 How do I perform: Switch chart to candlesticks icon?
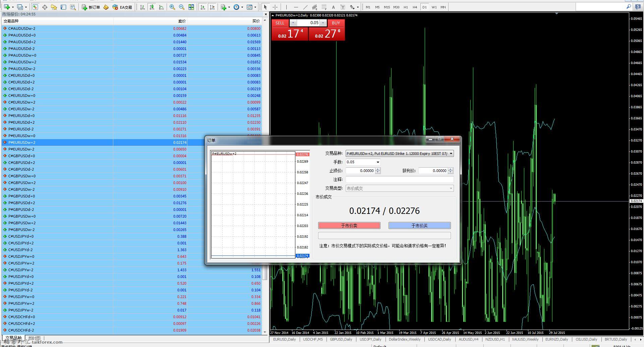[x=152, y=7]
